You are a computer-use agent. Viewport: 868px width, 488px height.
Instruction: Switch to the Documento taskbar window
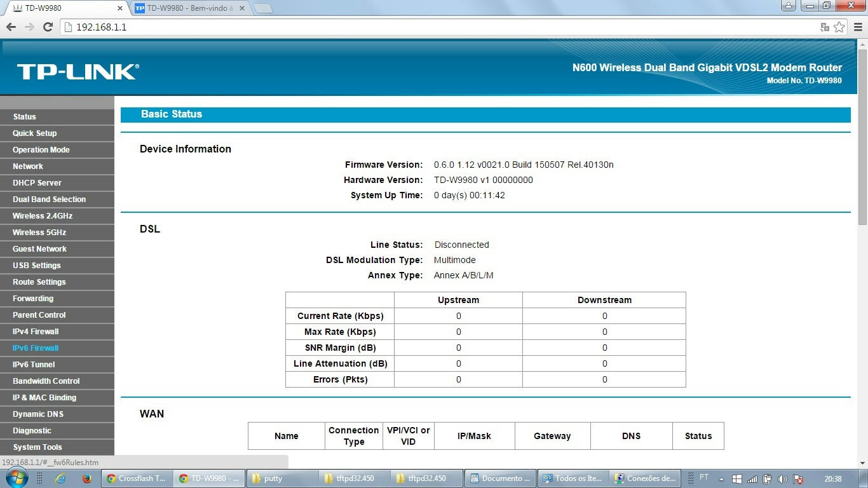tap(500, 478)
